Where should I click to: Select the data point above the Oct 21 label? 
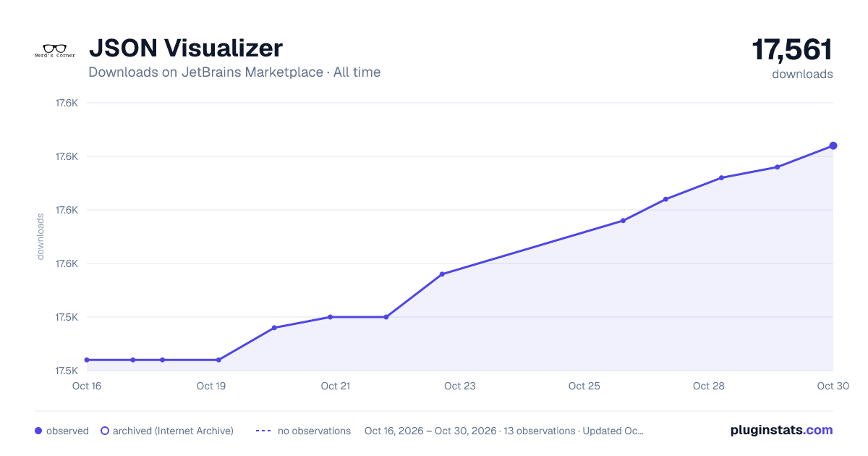(330, 317)
